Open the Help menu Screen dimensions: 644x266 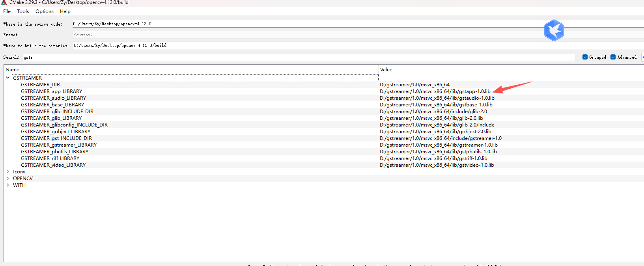(65, 11)
